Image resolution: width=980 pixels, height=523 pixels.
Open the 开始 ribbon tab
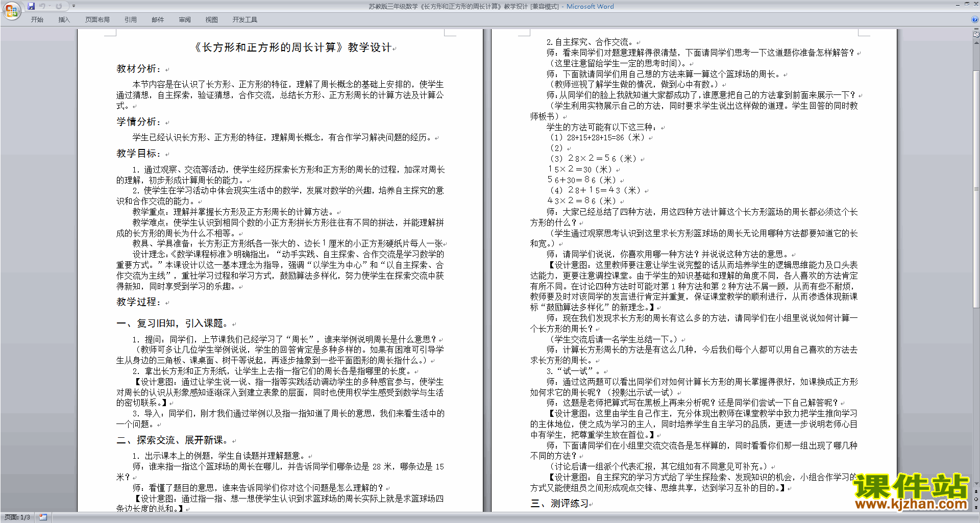[37, 20]
